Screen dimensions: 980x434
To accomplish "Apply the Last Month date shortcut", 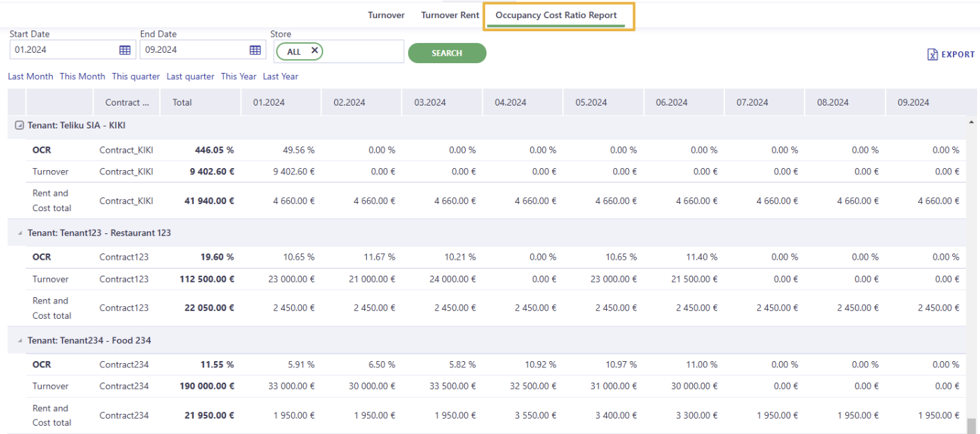I will coord(31,76).
